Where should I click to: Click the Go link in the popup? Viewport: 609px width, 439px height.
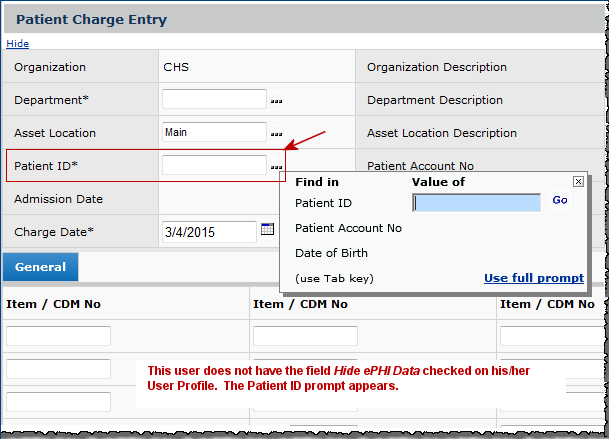(560, 201)
